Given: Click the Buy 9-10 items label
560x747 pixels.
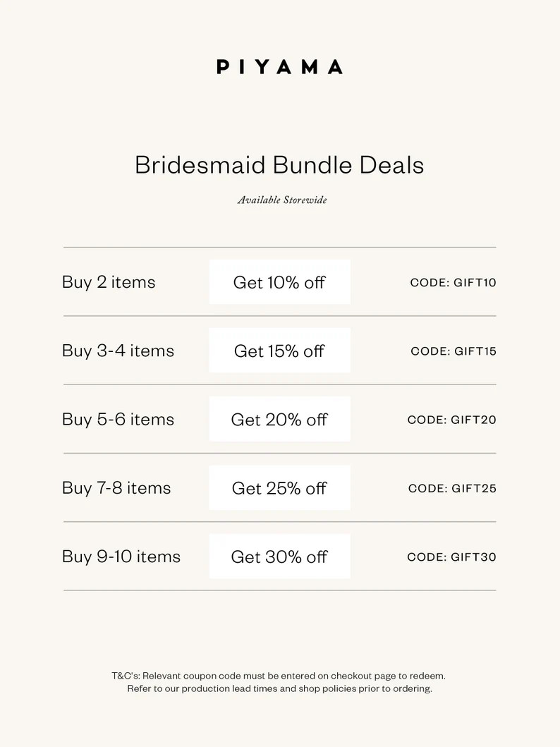Looking at the screenshot, I should tap(121, 556).
